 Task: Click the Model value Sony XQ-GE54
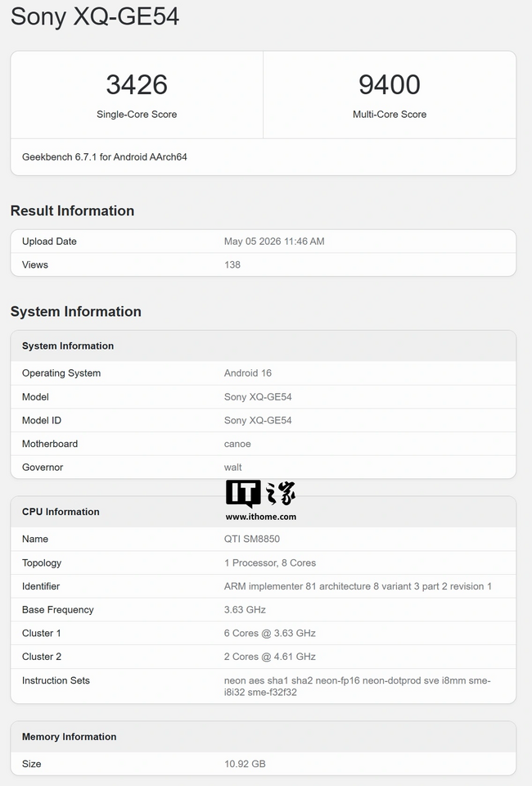258,396
